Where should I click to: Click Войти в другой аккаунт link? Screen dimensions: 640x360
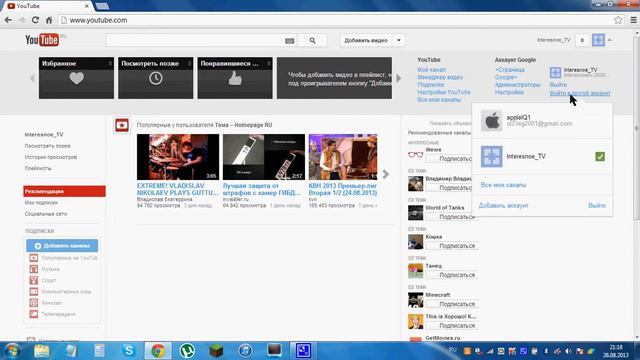(x=580, y=93)
